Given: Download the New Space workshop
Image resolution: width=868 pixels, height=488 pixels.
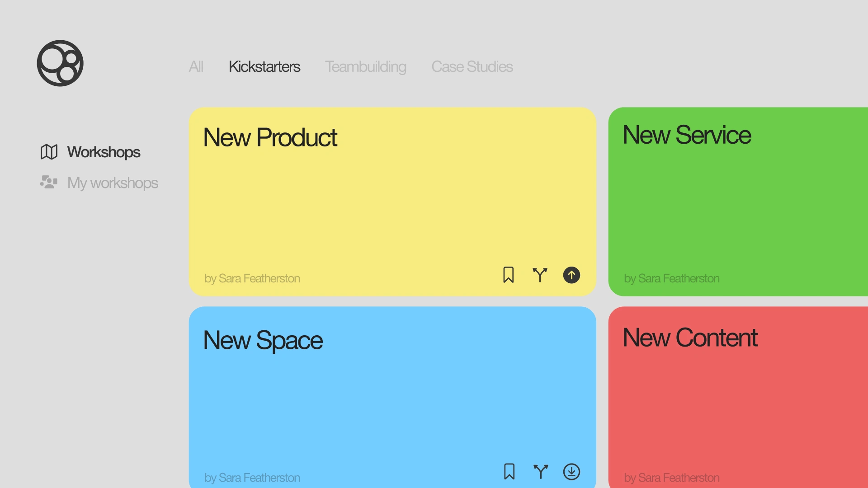Looking at the screenshot, I should pyautogui.click(x=571, y=471).
